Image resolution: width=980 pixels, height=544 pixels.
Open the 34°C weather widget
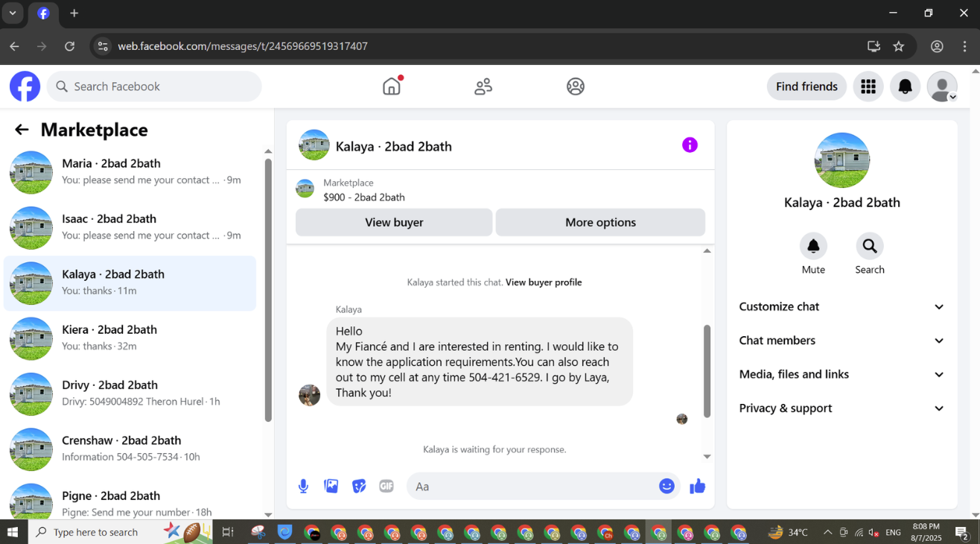pos(788,532)
